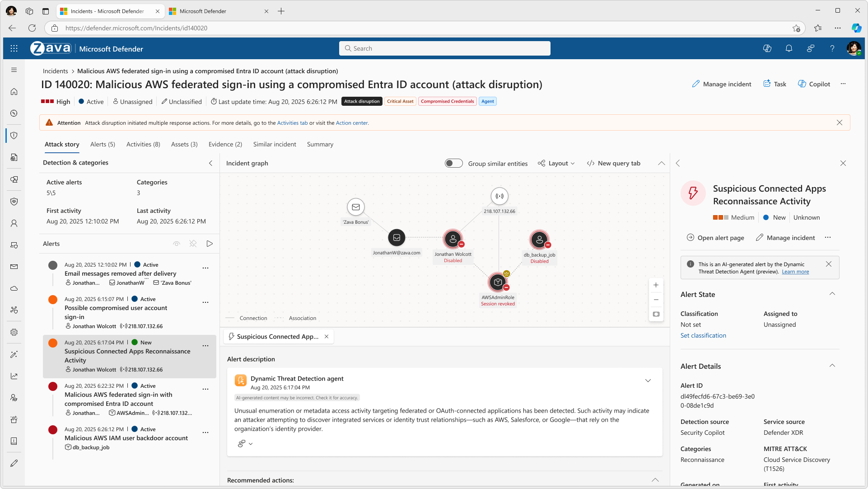The width and height of the screenshot is (868, 489).
Task: Zoom into the incident graph with plus control
Action: click(656, 285)
